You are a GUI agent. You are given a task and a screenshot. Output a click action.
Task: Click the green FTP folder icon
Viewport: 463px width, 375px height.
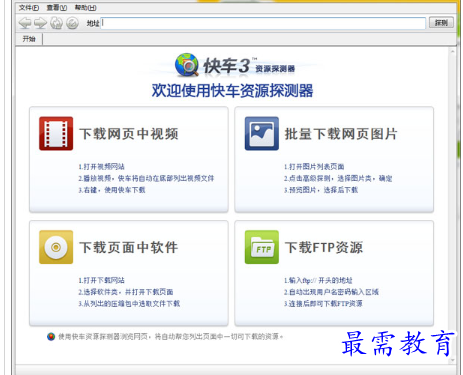pos(262,247)
